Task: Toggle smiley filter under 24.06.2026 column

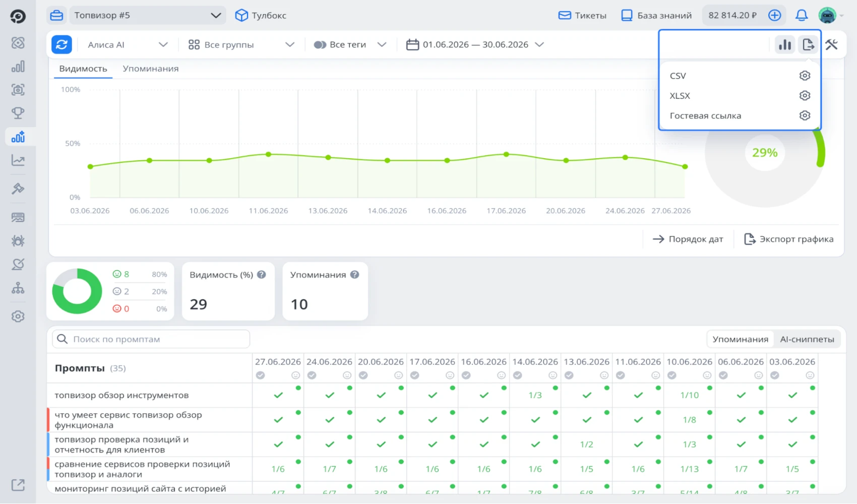Action: (347, 375)
